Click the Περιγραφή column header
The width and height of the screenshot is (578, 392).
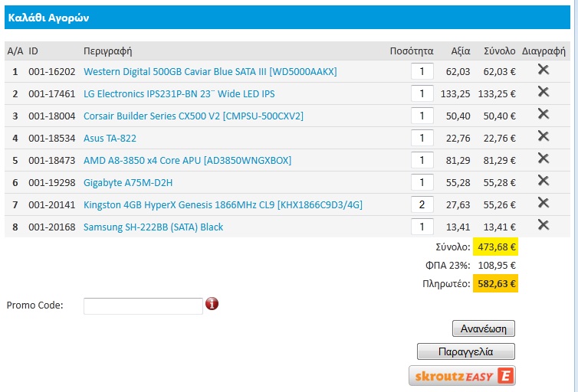[107, 51]
